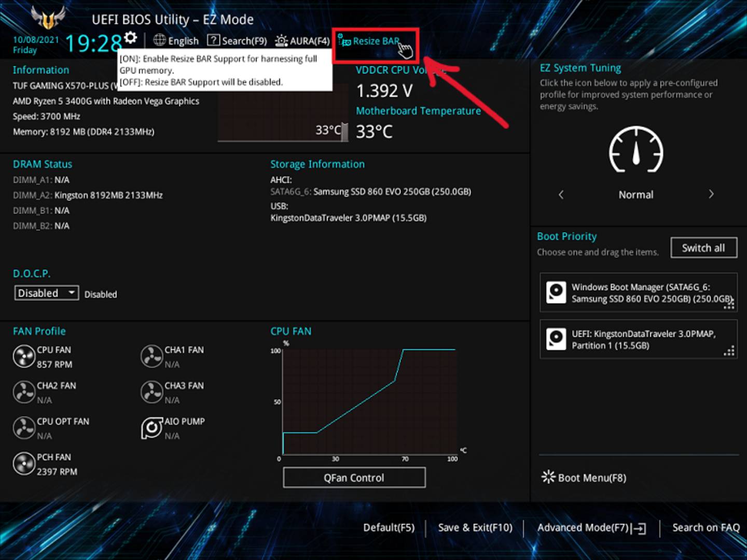Open AURA(F4) lighting control
The height and width of the screenshot is (560, 747).
(x=302, y=40)
